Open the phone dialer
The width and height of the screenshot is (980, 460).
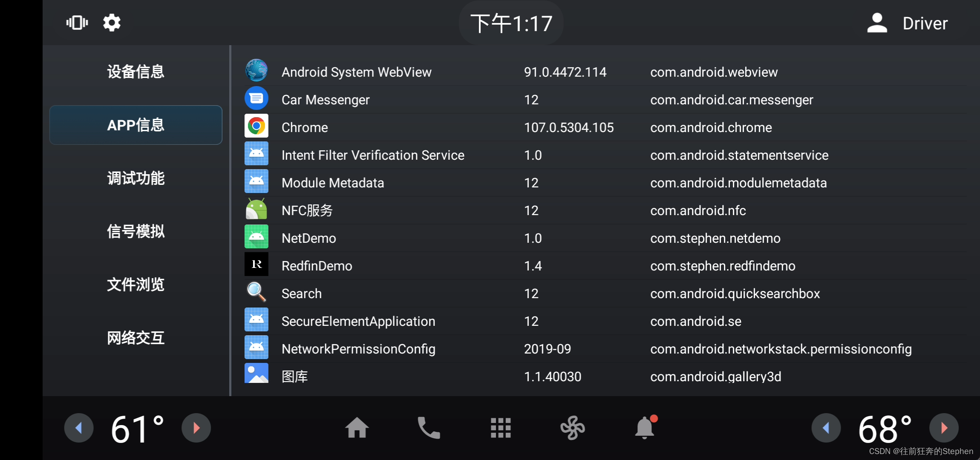coord(428,428)
